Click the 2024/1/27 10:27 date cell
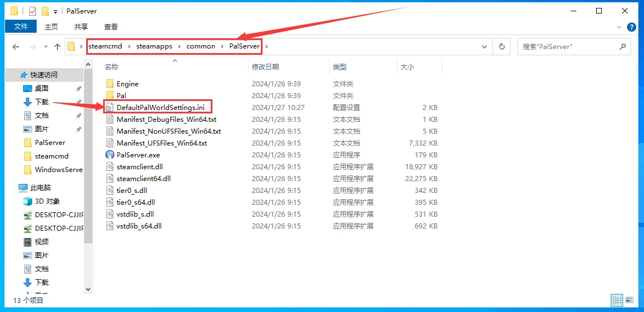 (278, 108)
